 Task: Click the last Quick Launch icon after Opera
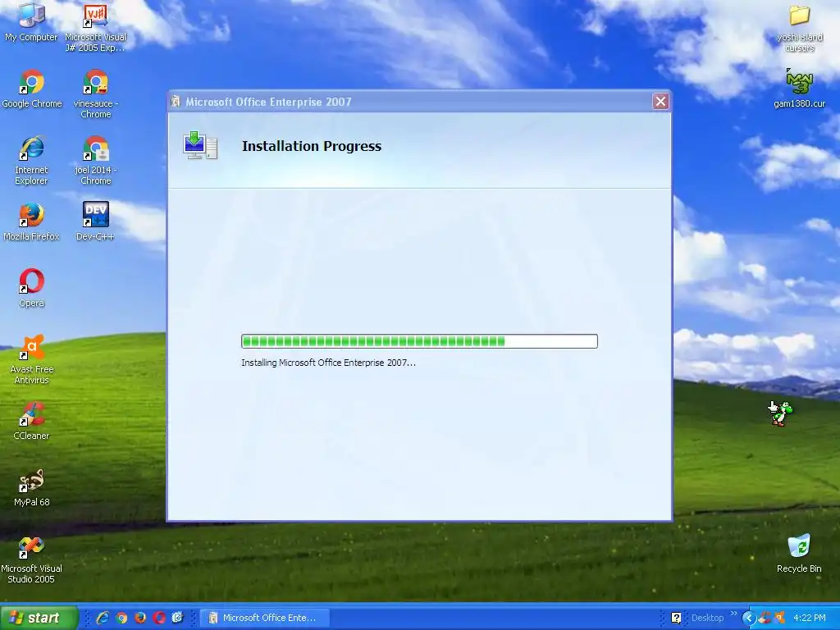pyautogui.click(x=178, y=618)
